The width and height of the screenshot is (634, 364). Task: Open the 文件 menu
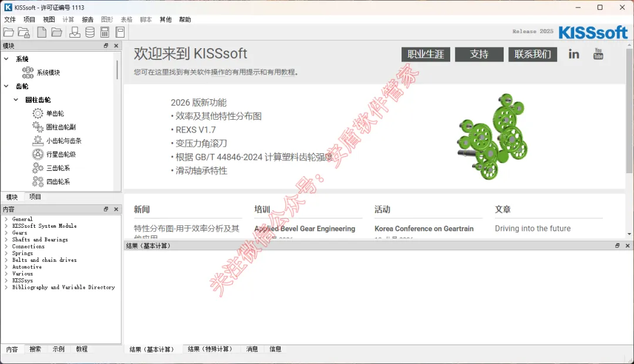pyautogui.click(x=10, y=19)
